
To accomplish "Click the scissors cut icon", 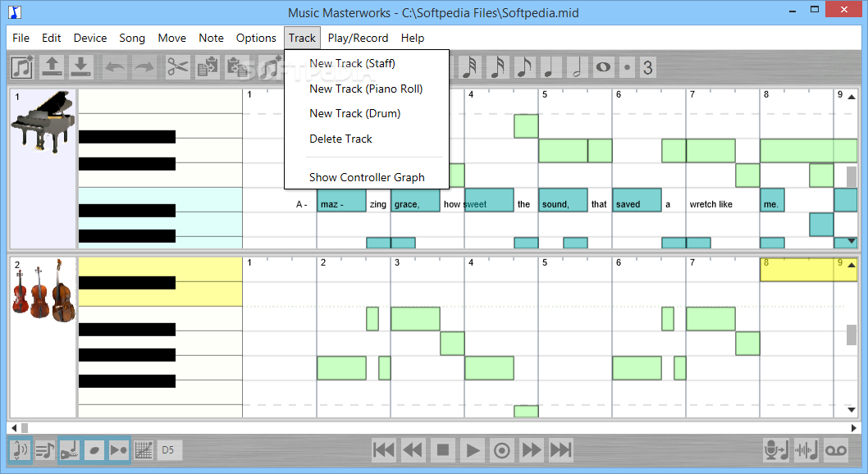I will pyautogui.click(x=178, y=67).
